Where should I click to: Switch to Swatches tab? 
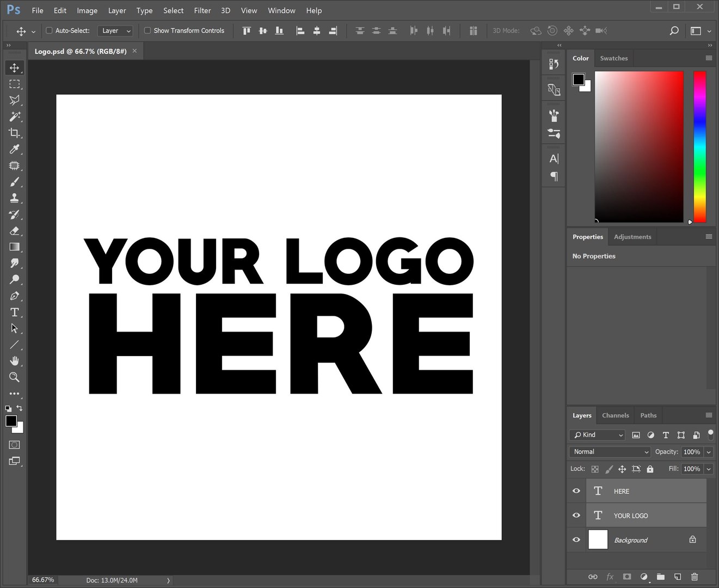pyautogui.click(x=613, y=58)
